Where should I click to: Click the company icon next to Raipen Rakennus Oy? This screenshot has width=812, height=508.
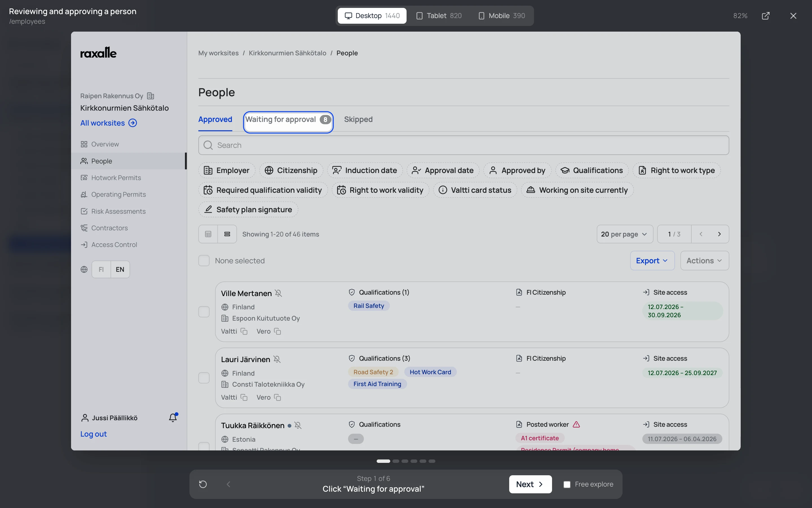point(151,96)
